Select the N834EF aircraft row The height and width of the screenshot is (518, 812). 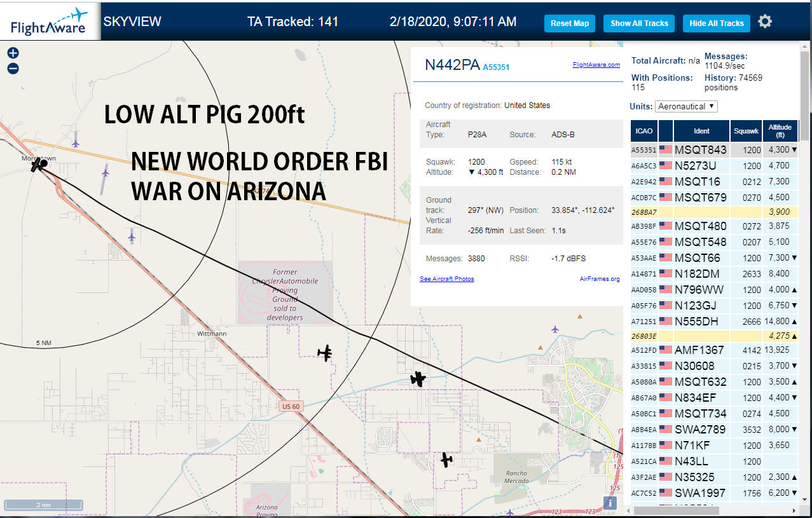coord(714,398)
